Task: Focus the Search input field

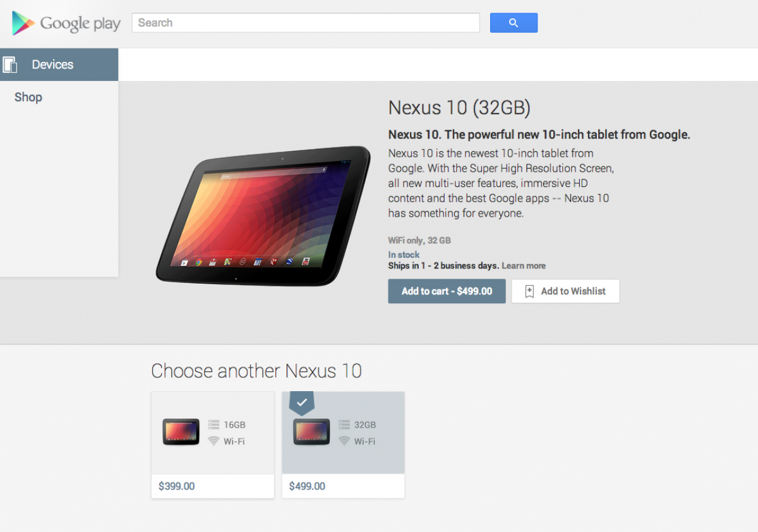Action: click(x=306, y=23)
